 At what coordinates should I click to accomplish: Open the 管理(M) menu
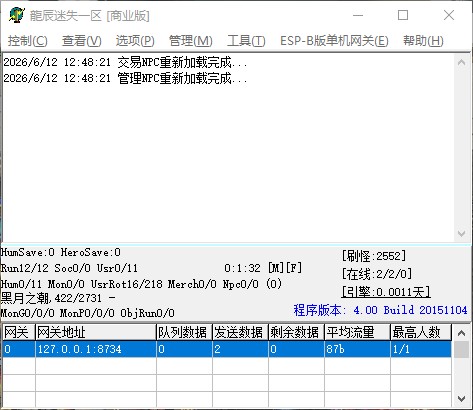(x=191, y=41)
